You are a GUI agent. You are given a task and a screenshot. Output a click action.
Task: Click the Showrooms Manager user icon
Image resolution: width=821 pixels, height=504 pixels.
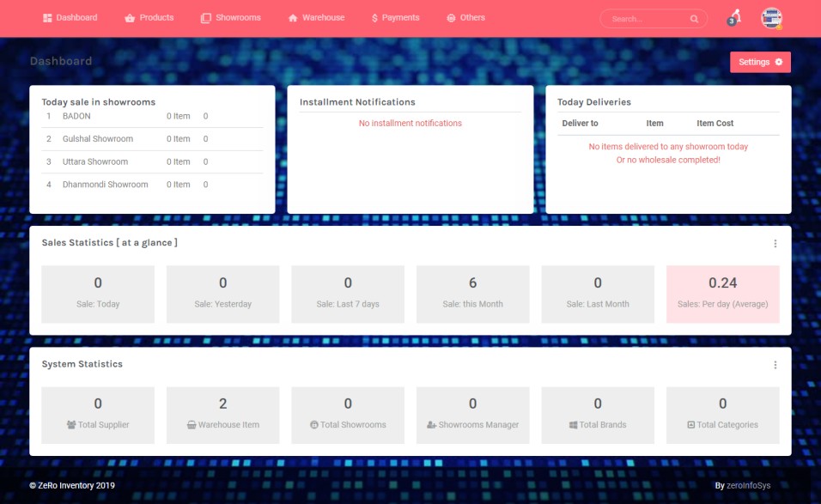point(431,425)
